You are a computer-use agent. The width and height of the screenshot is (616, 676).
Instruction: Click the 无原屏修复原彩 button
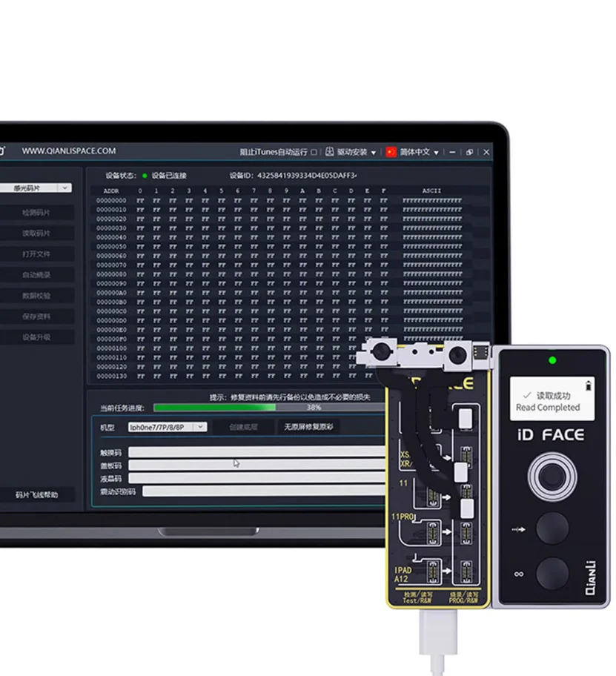pyautogui.click(x=308, y=427)
